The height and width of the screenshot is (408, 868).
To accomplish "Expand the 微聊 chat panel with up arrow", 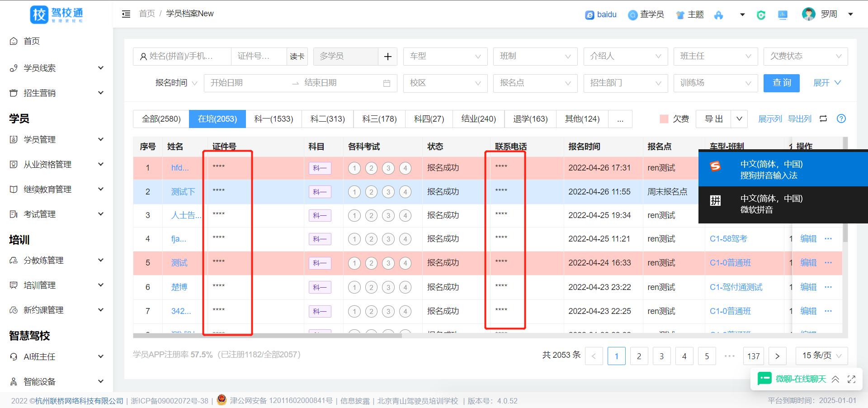I will [835, 379].
